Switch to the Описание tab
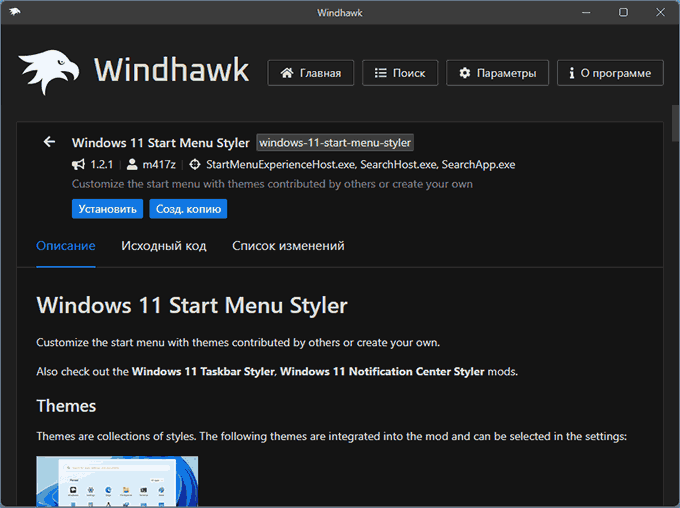Screen dimensions: 680x508 tap(66, 246)
